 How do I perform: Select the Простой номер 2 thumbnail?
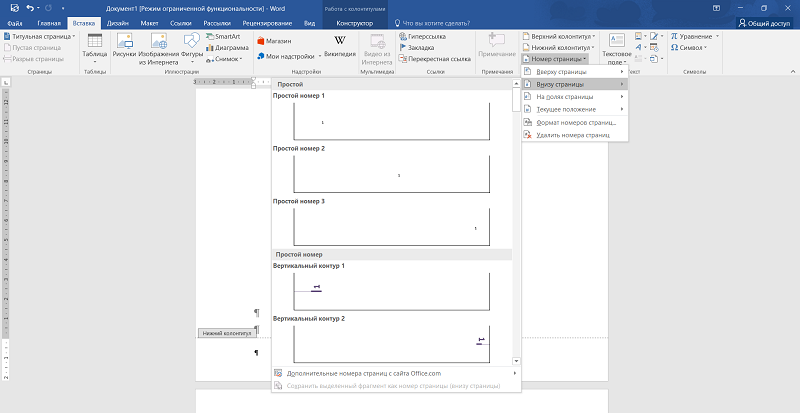391,174
